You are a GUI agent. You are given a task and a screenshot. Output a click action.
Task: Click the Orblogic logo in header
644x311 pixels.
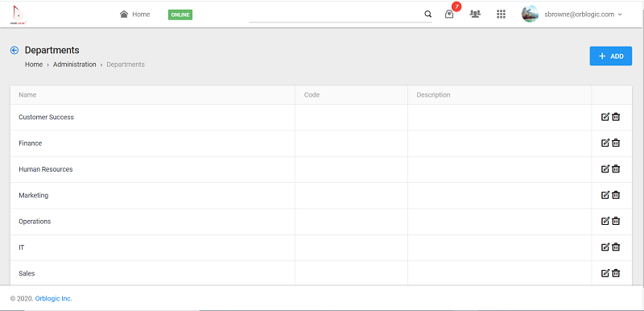pos(18,15)
